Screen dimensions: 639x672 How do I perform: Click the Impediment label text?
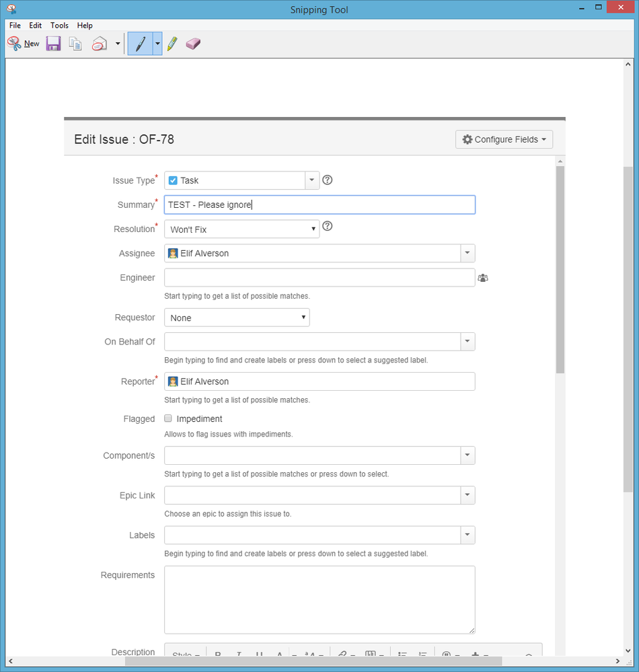(x=199, y=418)
